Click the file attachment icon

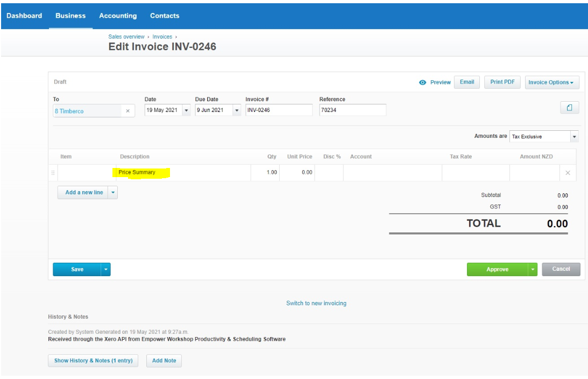[x=569, y=108]
